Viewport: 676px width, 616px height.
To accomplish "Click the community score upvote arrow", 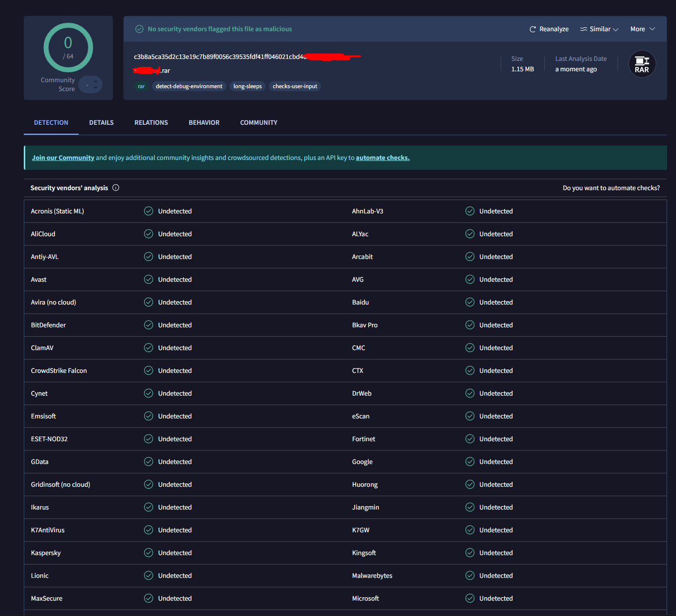I will [96, 81].
